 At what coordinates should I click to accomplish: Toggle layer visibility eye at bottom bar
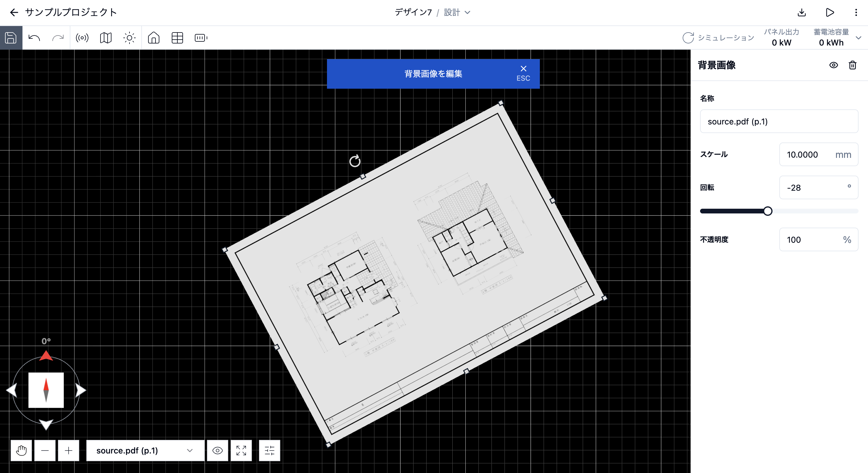coord(218,451)
